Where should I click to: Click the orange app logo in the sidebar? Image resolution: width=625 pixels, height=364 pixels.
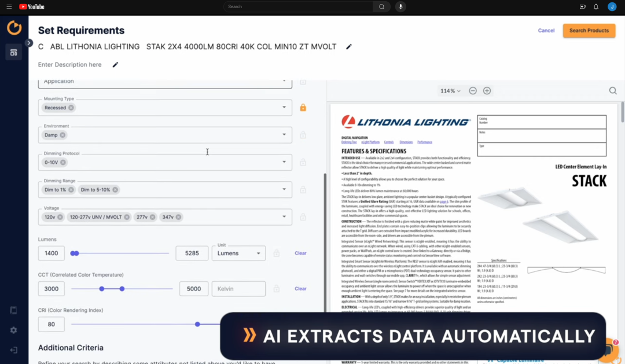click(x=14, y=28)
